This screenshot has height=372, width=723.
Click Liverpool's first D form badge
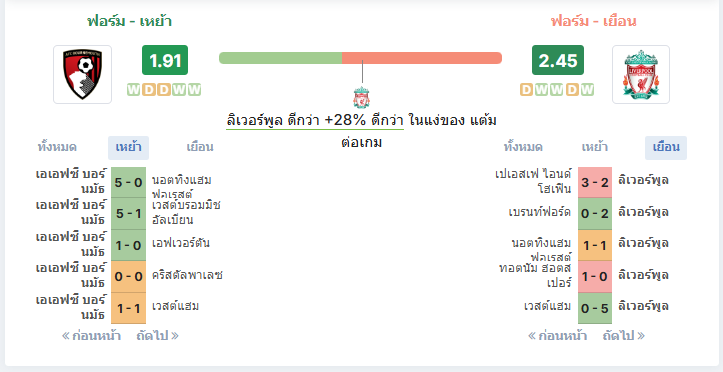527,89
